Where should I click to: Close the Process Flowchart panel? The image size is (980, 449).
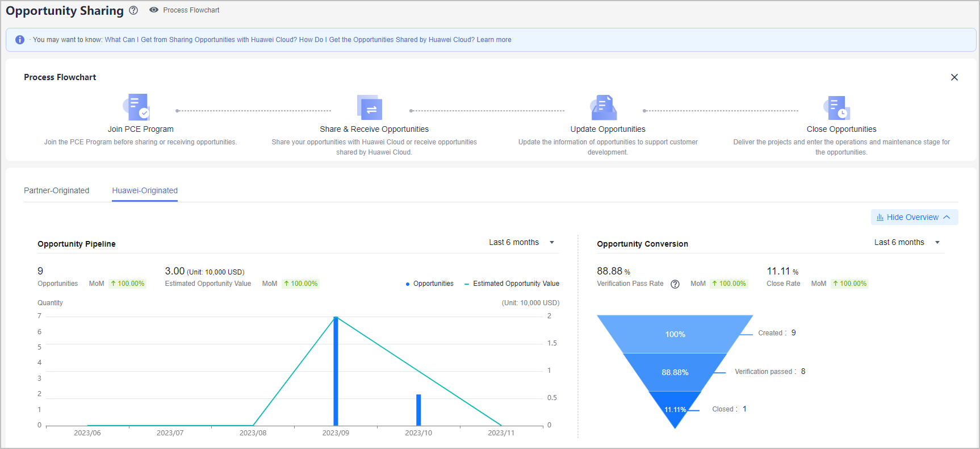(954, 77)
